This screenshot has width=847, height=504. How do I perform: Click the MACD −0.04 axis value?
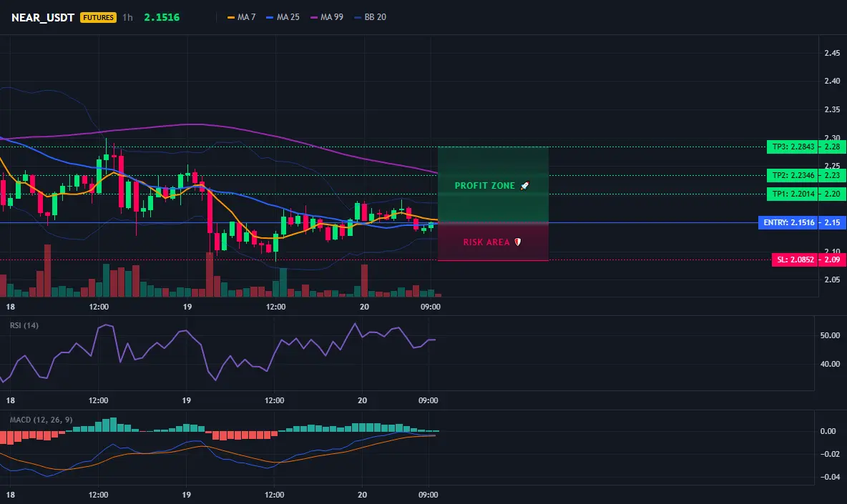pos(830,477)
